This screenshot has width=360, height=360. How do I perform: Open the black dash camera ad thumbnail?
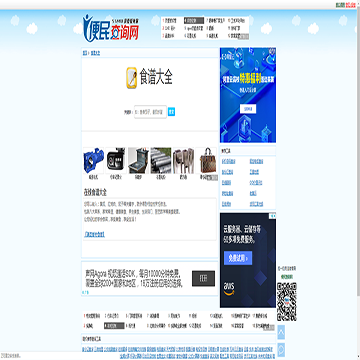pyautogui.click(x=116, y=161)
